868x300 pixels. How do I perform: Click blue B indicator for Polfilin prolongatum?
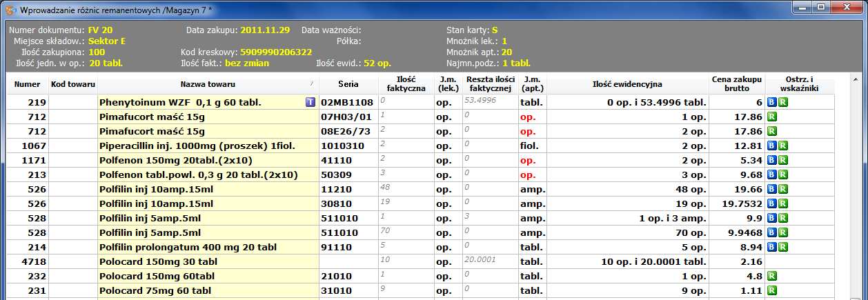(x=772, y=247)
